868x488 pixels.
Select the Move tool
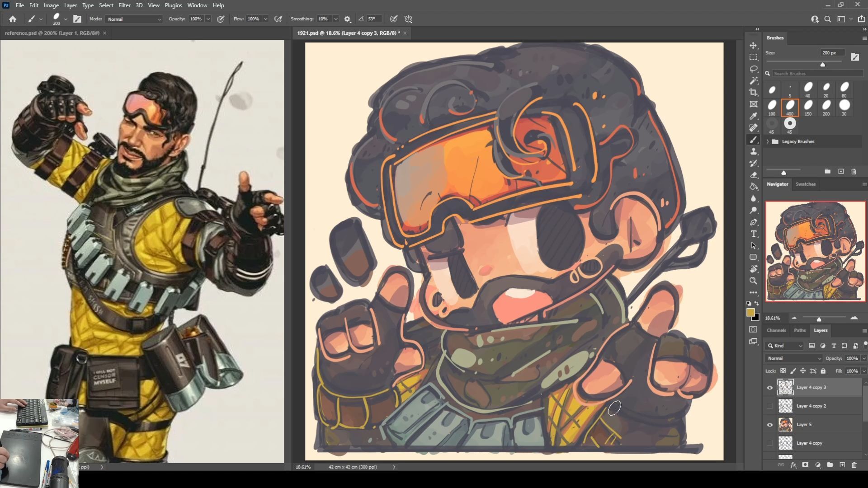(x=753, y=46)
